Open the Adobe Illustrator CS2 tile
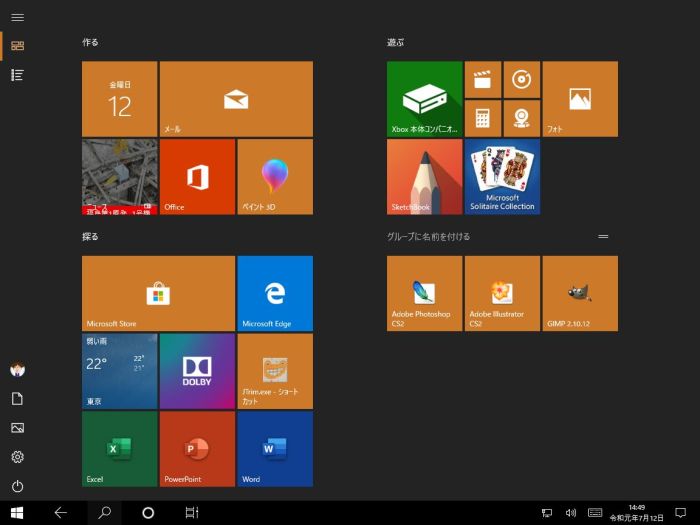The image size is (700, 525). pyautogui.click(x=502, y=293)
